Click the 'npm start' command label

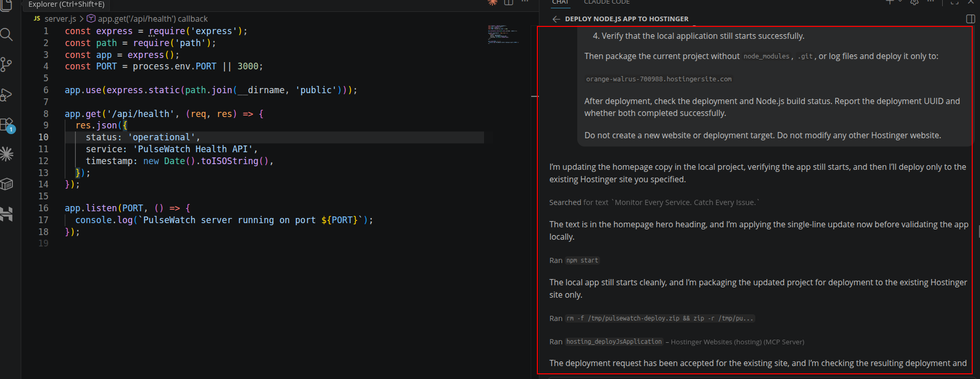pyautogui.click(x=582, y=260)
